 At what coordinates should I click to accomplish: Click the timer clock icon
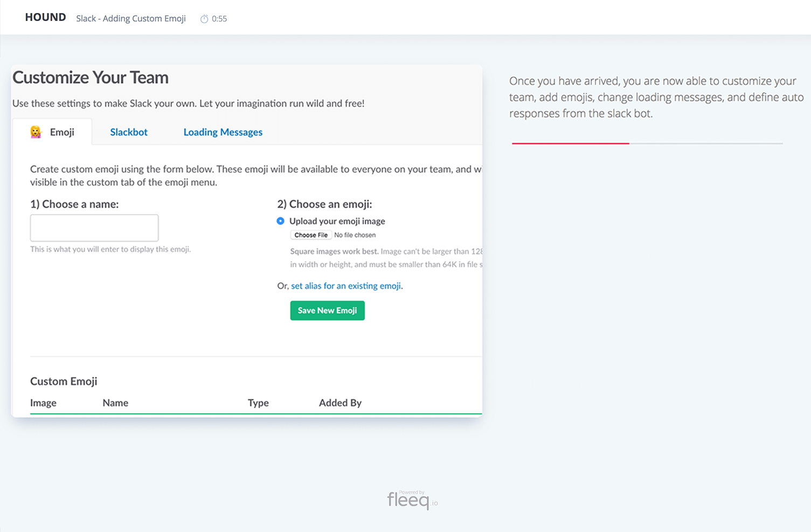tap(204, 19)
